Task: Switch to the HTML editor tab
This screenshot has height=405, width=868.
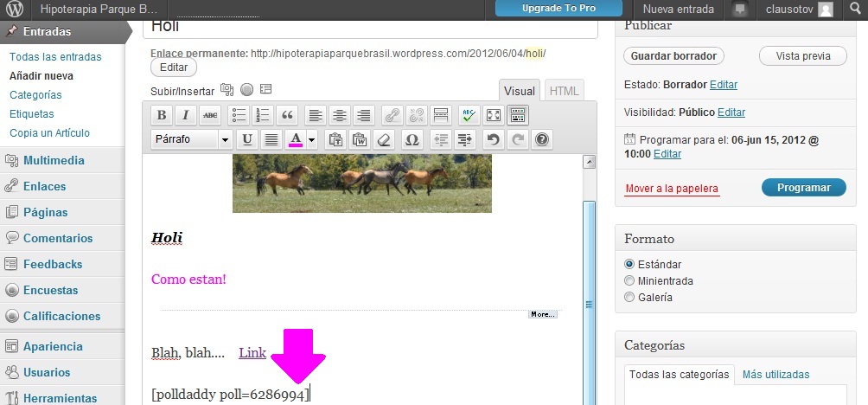Action: click(x=565, y=91)
